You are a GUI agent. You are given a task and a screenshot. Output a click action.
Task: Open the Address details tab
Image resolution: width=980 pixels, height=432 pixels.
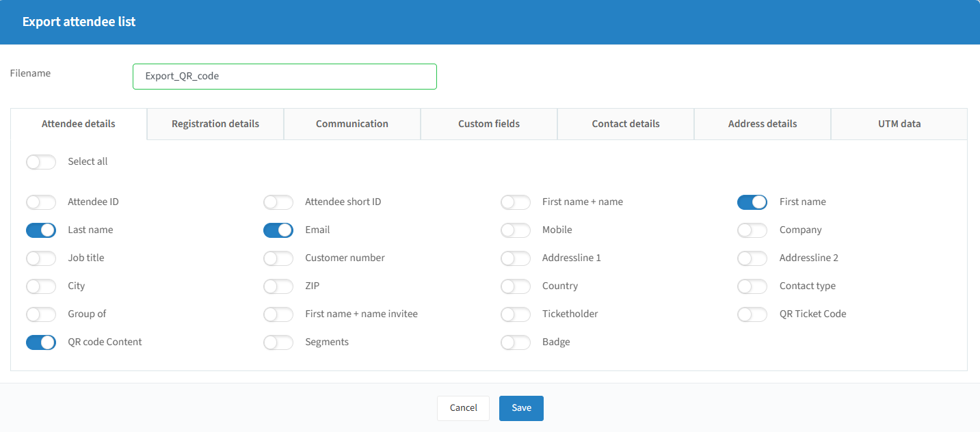click(x=763, y=124)
